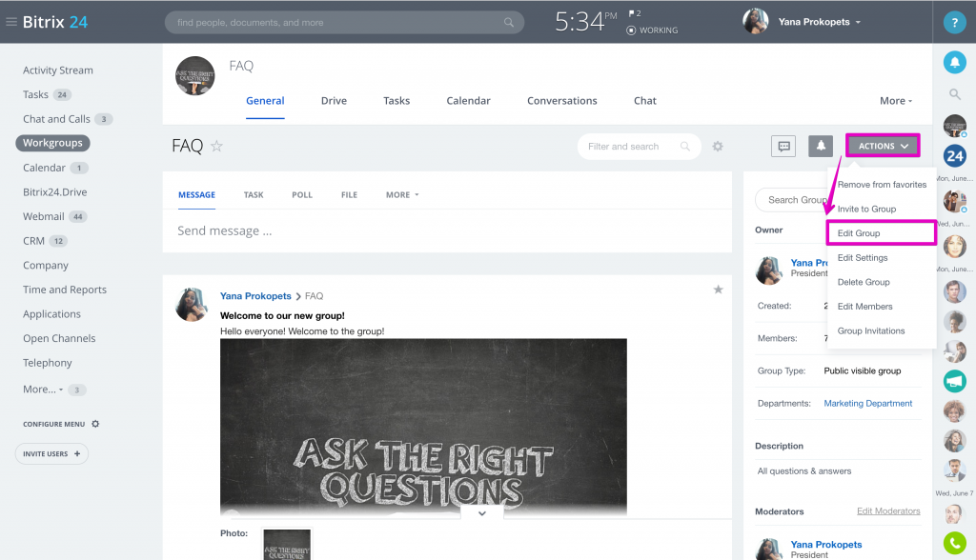Click the top search field
976x560 pixels.
[x=344, y=23]
